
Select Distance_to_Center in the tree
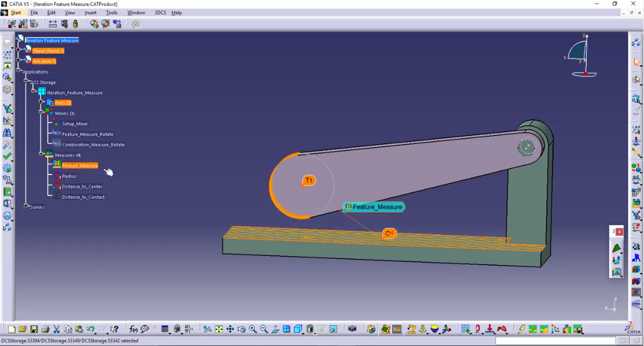[x=82, y=187]
